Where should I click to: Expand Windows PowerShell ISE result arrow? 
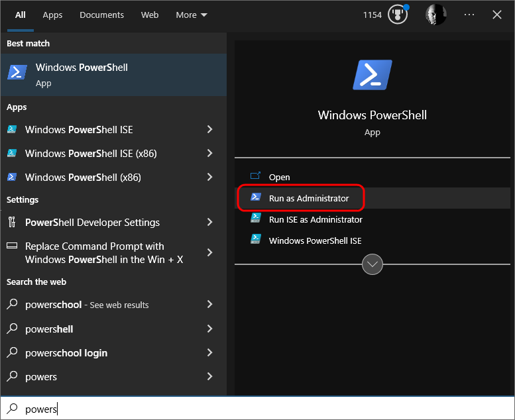pyautogui.click(x=209, y=129)
